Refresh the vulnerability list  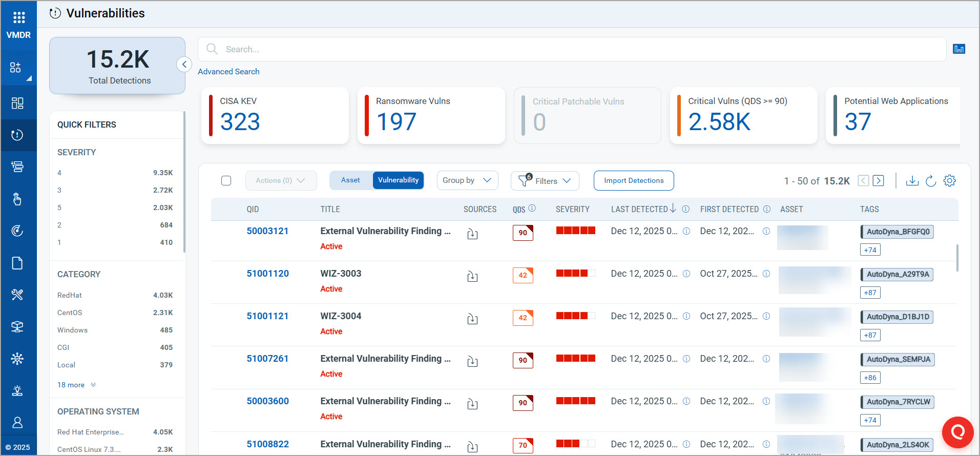(x=931, y=181)
